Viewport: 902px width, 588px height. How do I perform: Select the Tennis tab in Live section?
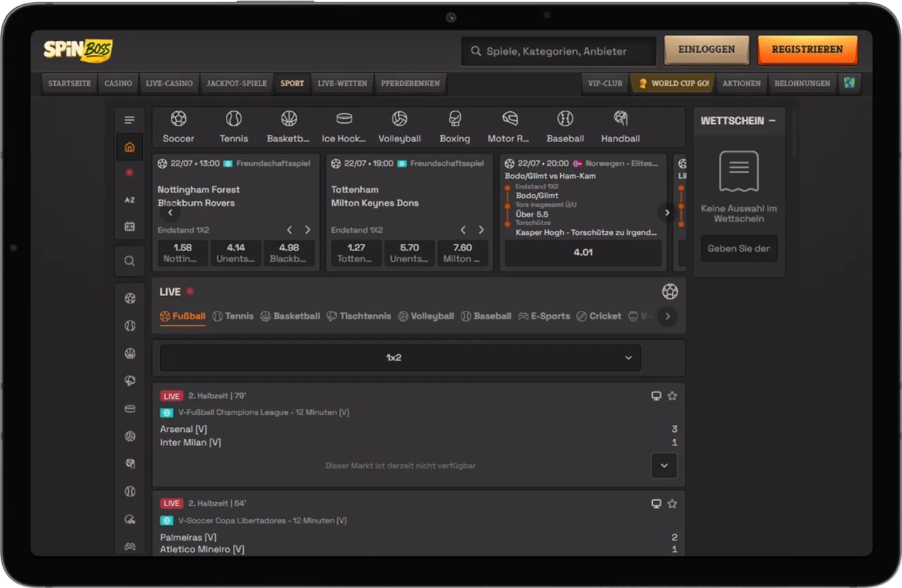pyautogui.click(x=233, y=317)
